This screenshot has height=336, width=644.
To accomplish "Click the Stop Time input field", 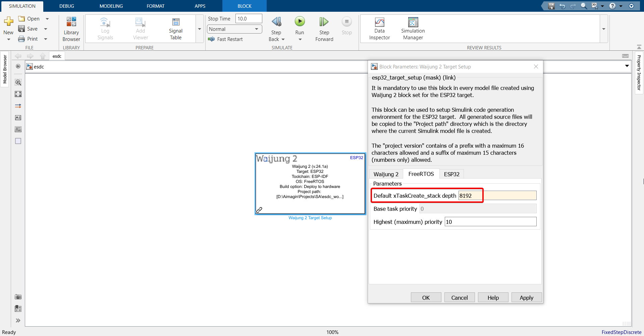I will pos(249,19).
